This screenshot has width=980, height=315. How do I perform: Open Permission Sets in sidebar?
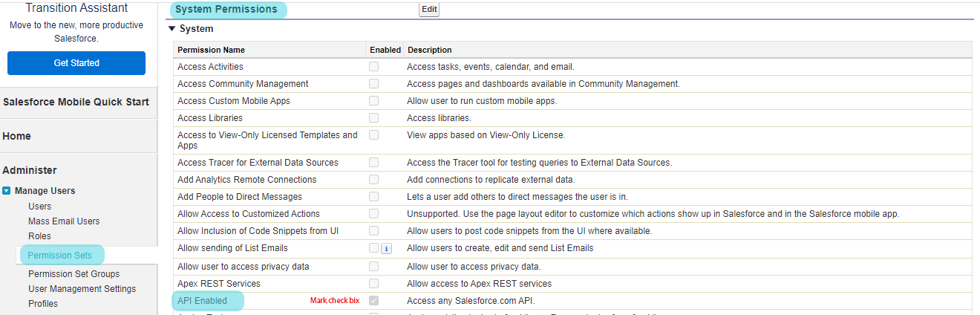tap(60, 256)
